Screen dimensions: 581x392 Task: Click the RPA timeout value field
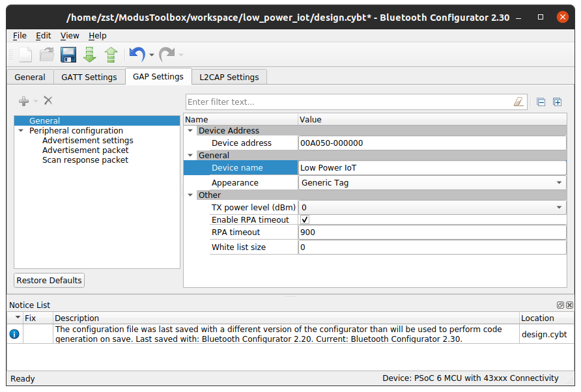click(x=432, y=232)
